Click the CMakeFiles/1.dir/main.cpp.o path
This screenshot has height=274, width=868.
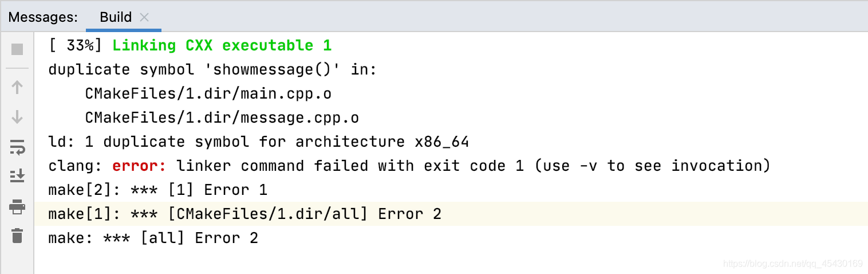(x=208, y=93)
